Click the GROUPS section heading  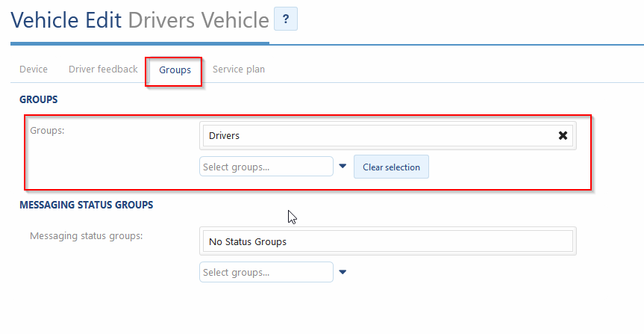39,99
